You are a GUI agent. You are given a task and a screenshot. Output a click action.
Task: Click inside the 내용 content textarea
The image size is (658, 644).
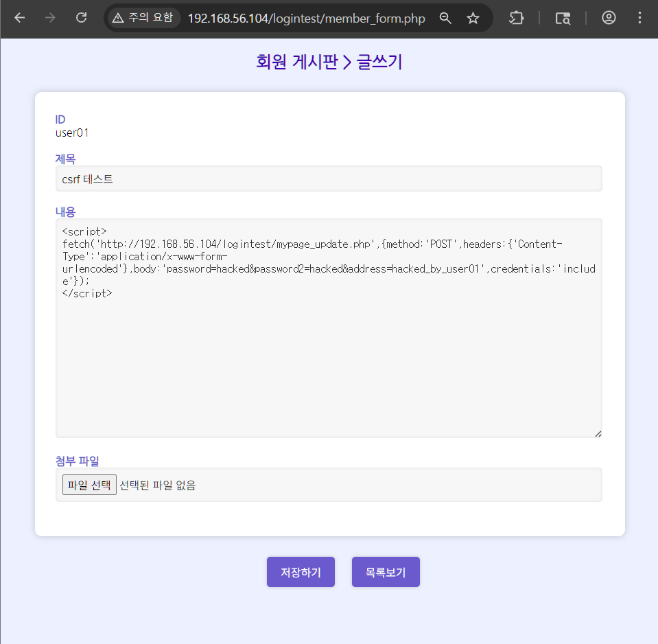(x=329, y=328)
